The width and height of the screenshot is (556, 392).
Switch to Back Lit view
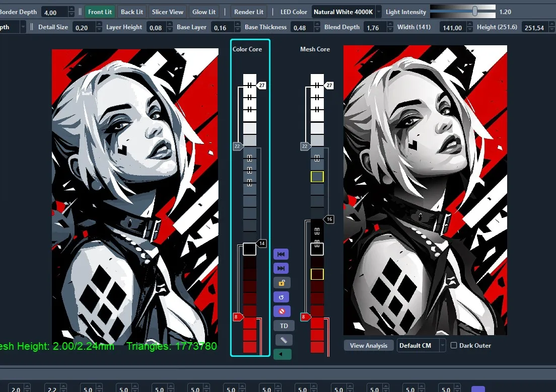click(x=132, y=12)
